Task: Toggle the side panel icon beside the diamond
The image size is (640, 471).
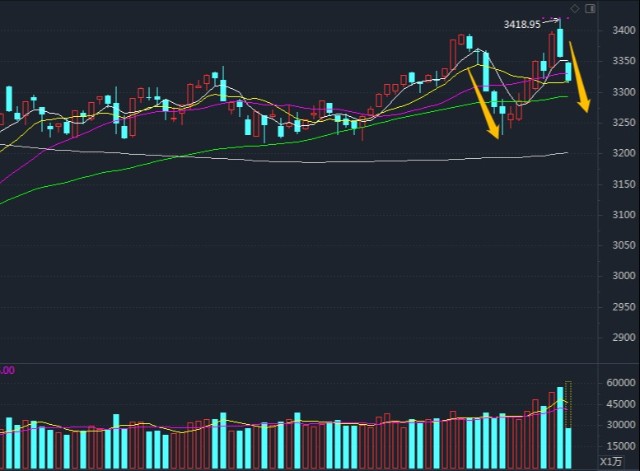Action: tap(590, 9)
